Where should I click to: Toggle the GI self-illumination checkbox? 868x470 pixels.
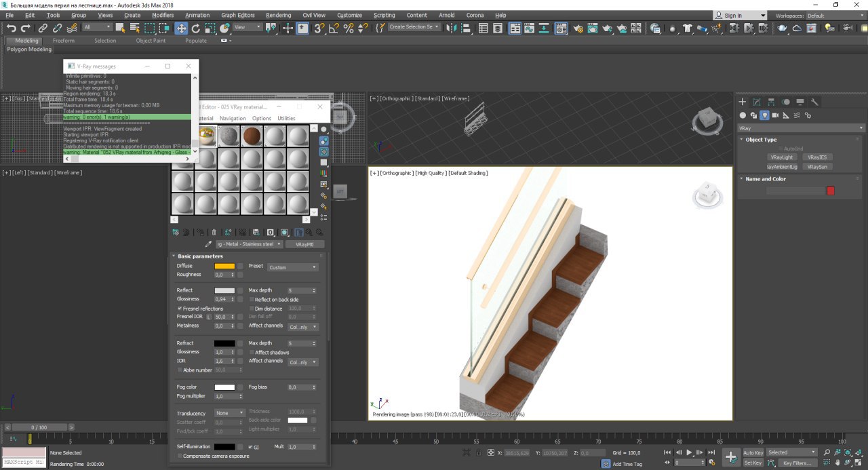point(250,447)
